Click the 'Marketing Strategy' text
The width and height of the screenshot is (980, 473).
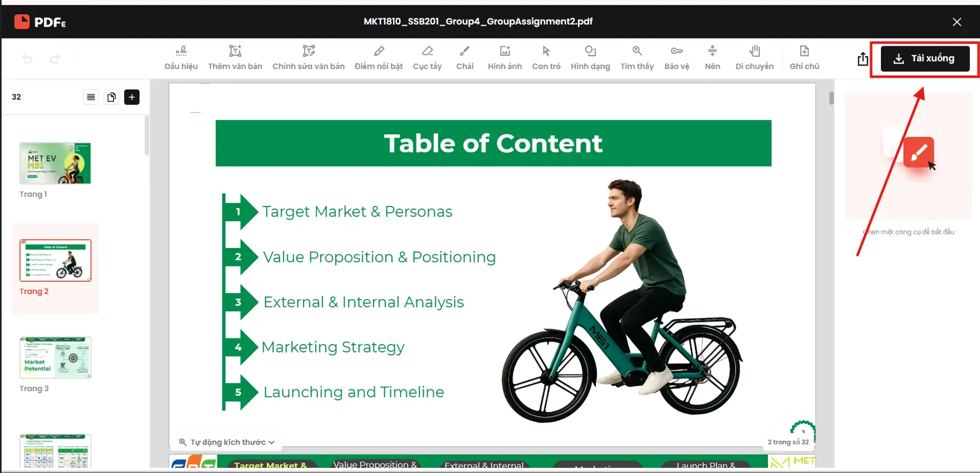pyautogui.click(x=333, y=348)
